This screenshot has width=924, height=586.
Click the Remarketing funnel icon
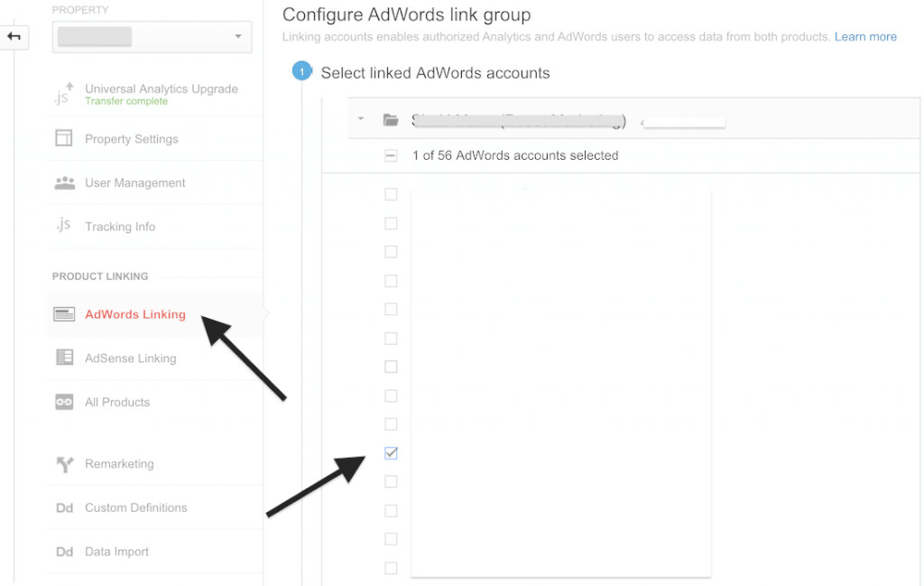coord(64,464)
